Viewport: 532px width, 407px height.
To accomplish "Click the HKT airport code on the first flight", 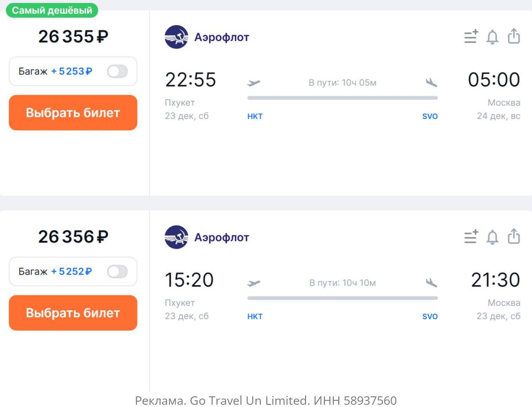I will tap(255, 116).
